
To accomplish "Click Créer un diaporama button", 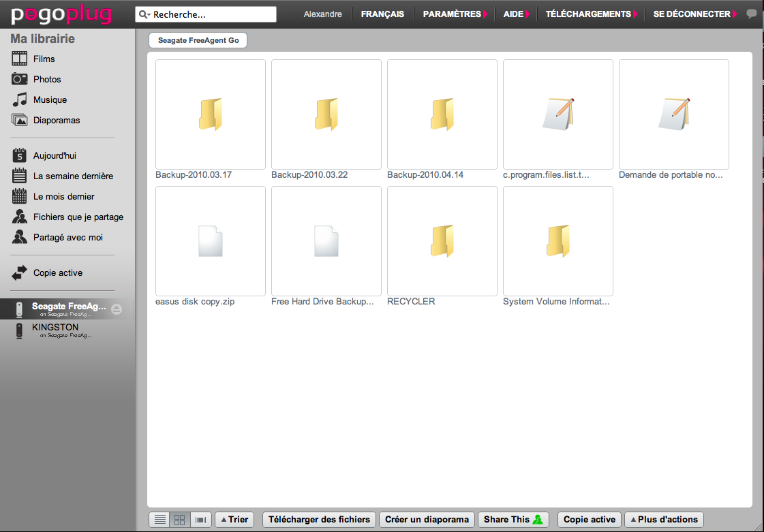I will pyautogui.click(x=427, y=519).
